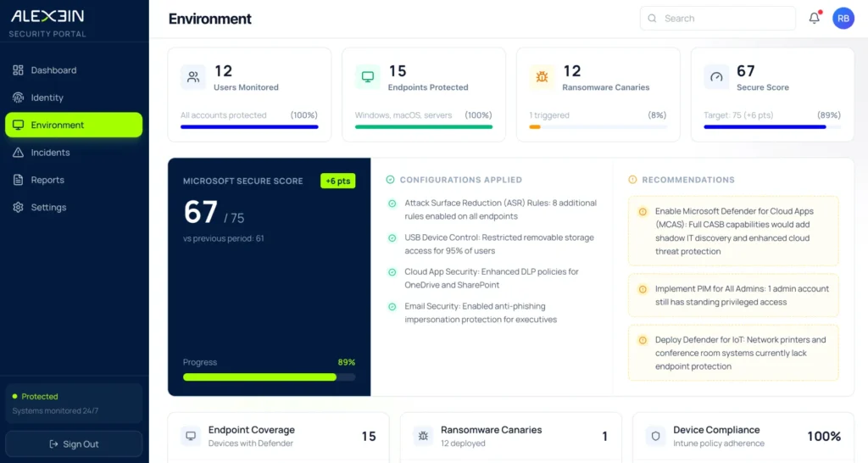Click the Endpoints Protected monitor icon
Viewport: 868px width, 463px height.
tap(368, 77)
